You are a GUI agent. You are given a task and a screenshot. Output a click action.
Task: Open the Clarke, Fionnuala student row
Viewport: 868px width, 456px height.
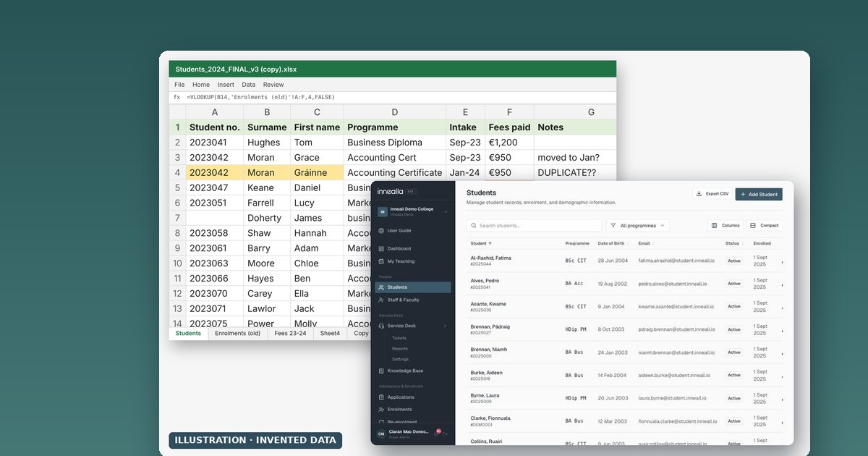coord(624,421)
